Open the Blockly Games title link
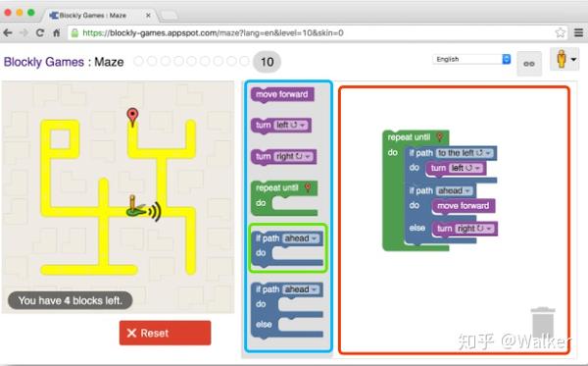The image size is (588, 366). (x=44, y=62)
